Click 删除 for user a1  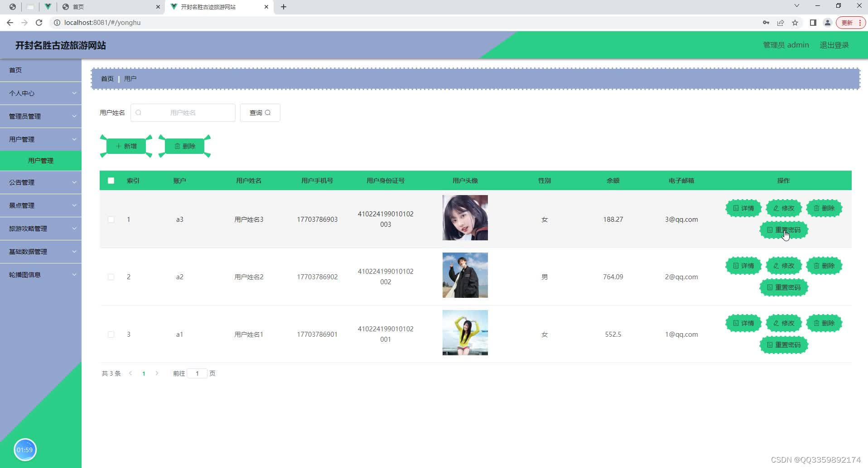824,323
